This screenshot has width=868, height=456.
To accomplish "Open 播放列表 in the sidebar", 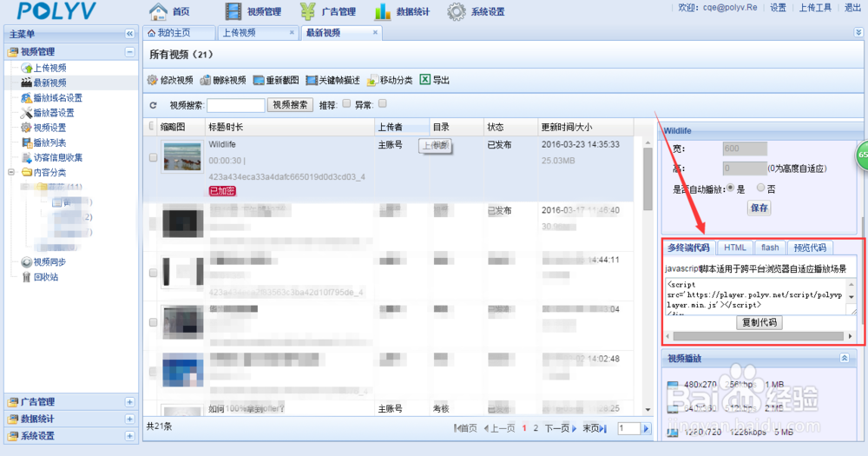I will click(49, 142).
